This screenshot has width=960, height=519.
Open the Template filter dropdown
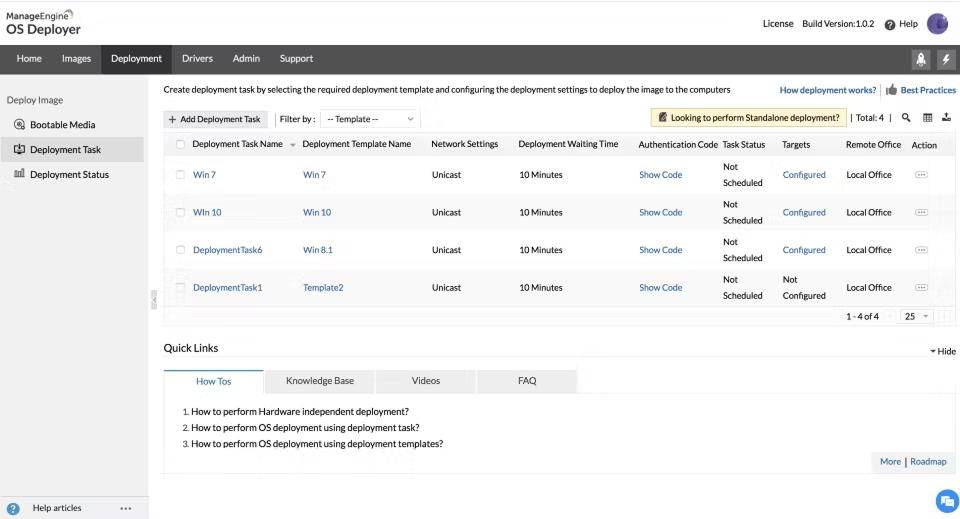click(370, 119)
